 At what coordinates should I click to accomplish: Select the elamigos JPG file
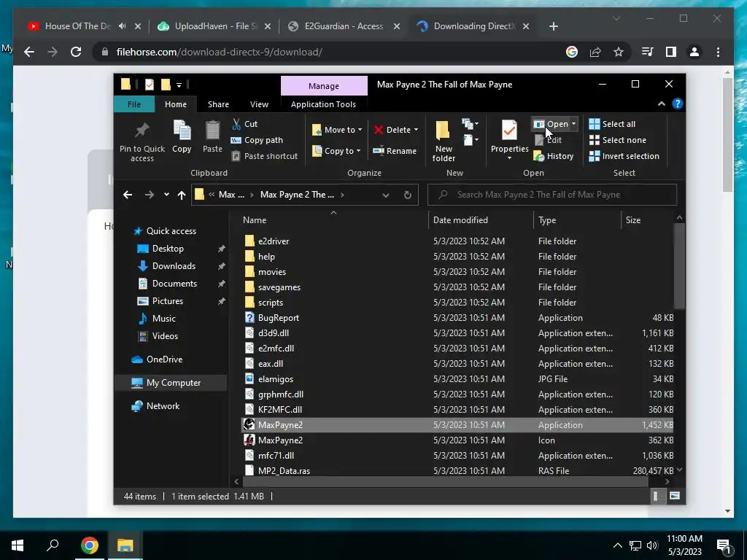(x=275, y=379)
